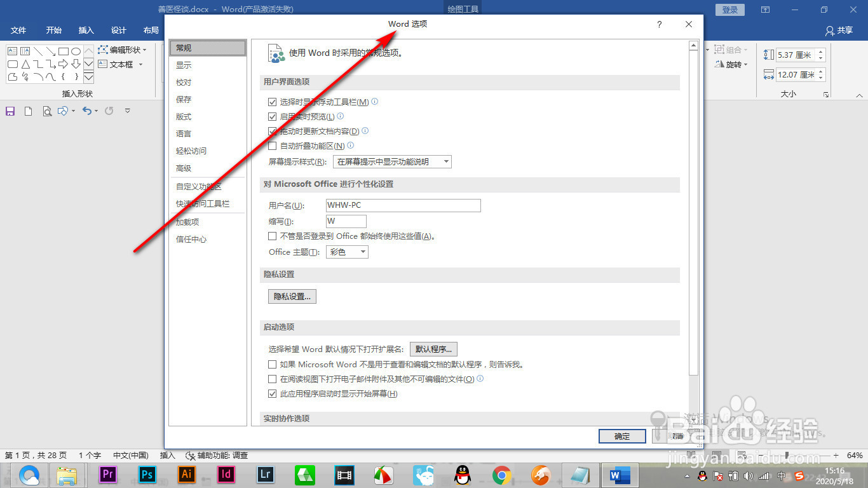Click the Sign in button in the title bar
This screenshot has width=868, height=488.
(730, 10)
